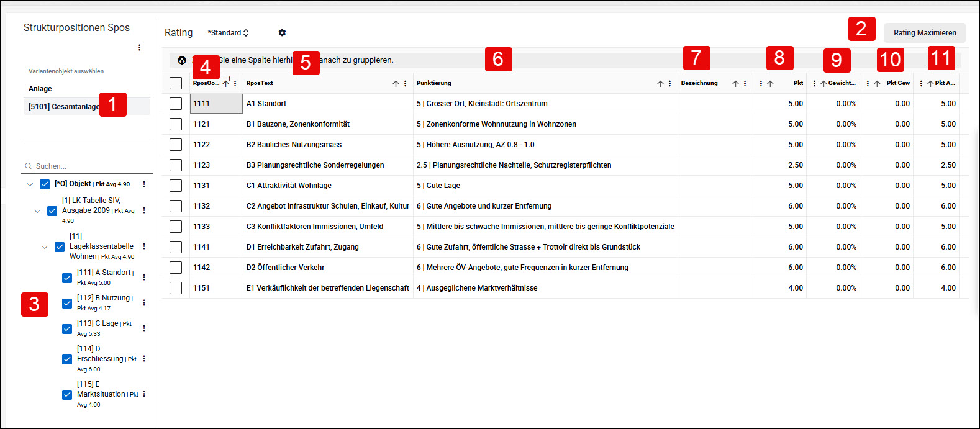Screen dimensions: 980x429
Task: Select the [113] C Lage tree item
Action: pyautogui.click(x=104, y=328)
